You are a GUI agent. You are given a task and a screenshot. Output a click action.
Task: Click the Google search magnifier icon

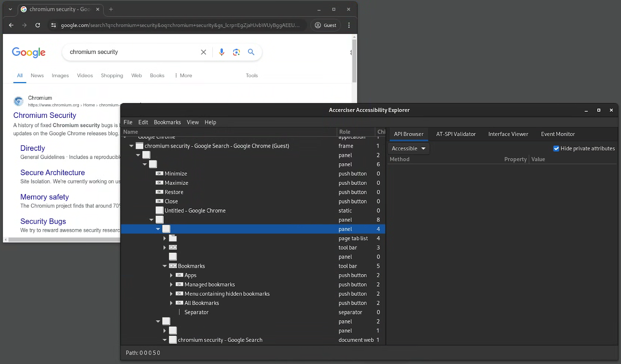point(251,52)
